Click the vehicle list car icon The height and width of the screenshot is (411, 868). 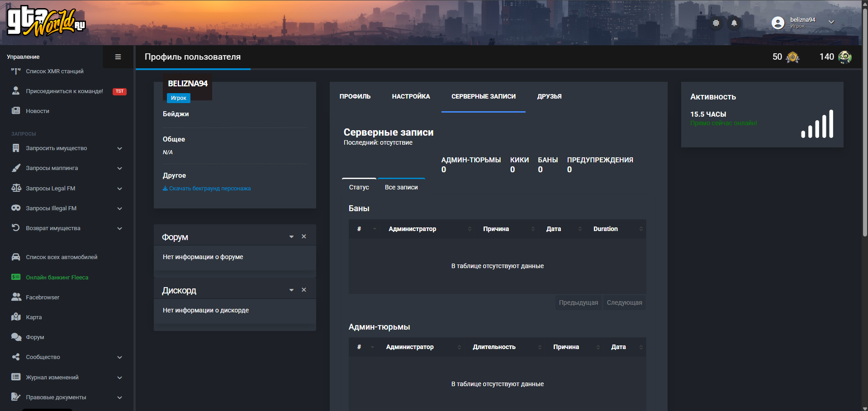click(x=16, y=257)
